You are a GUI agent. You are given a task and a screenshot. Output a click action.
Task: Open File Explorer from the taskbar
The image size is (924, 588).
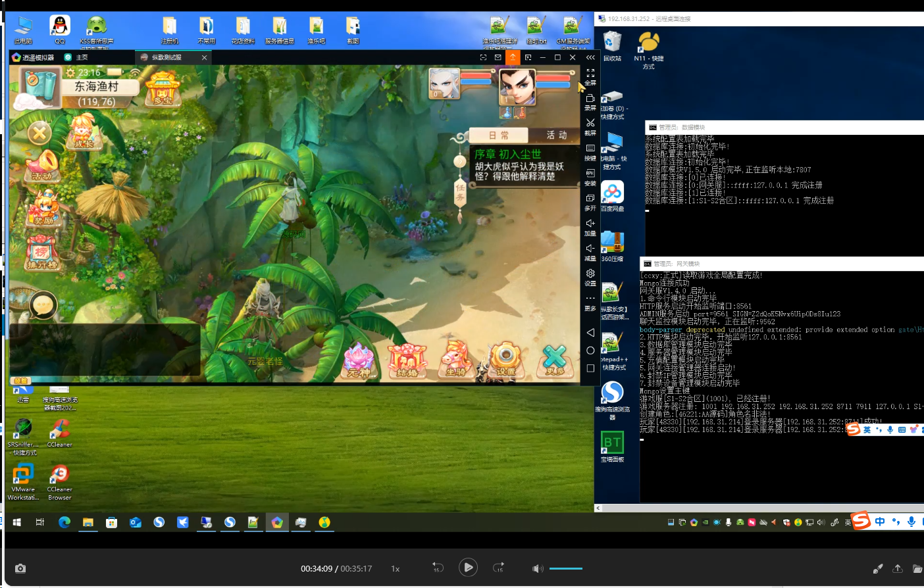tap(88, 522)
